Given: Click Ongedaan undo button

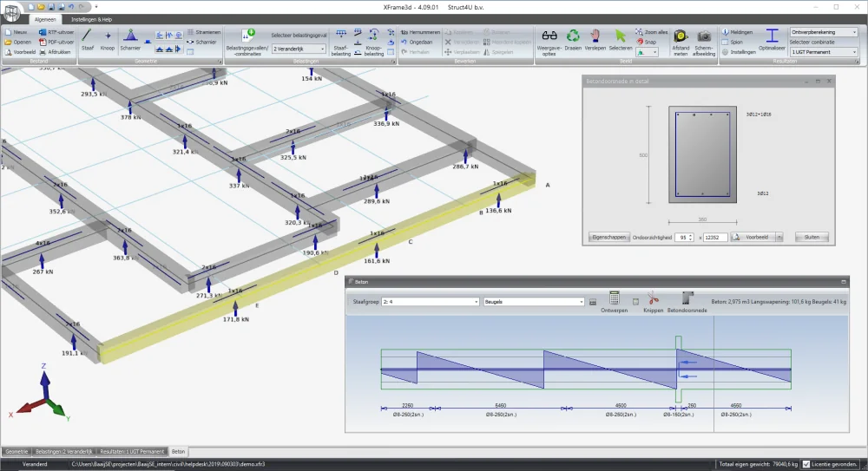Looking at the screenshot, I should pos(417,42).
